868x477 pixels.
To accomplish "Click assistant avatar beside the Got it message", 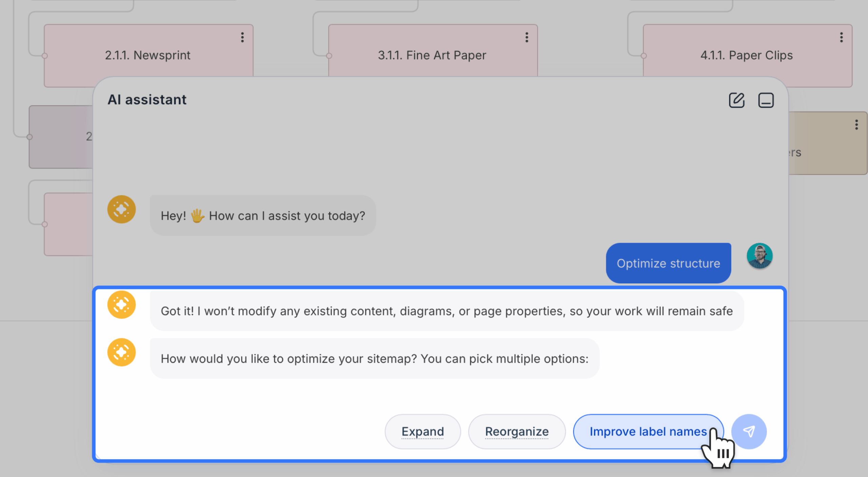I will coord(121,304).
